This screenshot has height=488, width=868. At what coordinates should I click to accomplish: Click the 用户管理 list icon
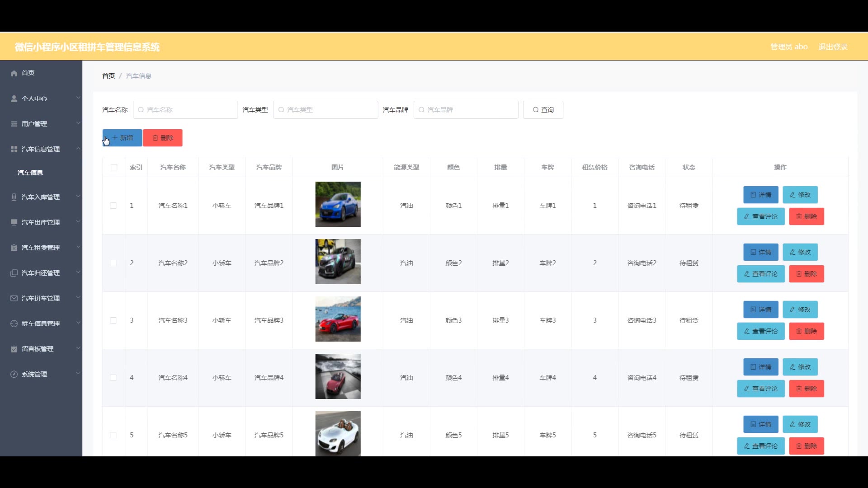(x=14, y=124)
